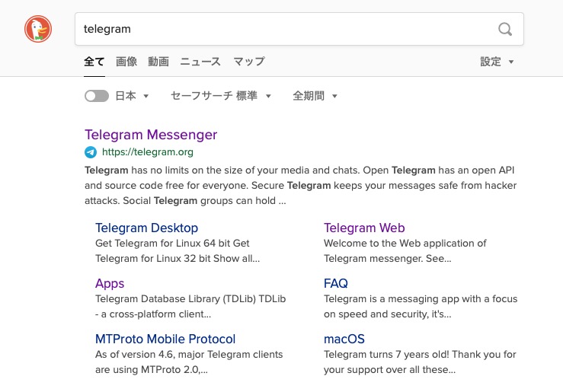
Task: Click the 'Get Telegram for Linux 64 bit' description
Action: pyautogui.click(x=178, y=250)
